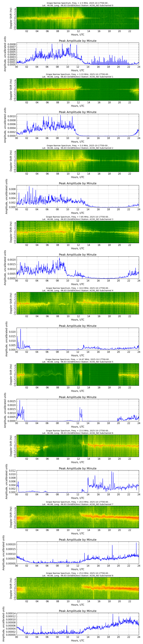Click the 15.0 MHz Subchannel 6 plot title
Viewport: 143px width, 644px height.
click(x=78, y=432)
